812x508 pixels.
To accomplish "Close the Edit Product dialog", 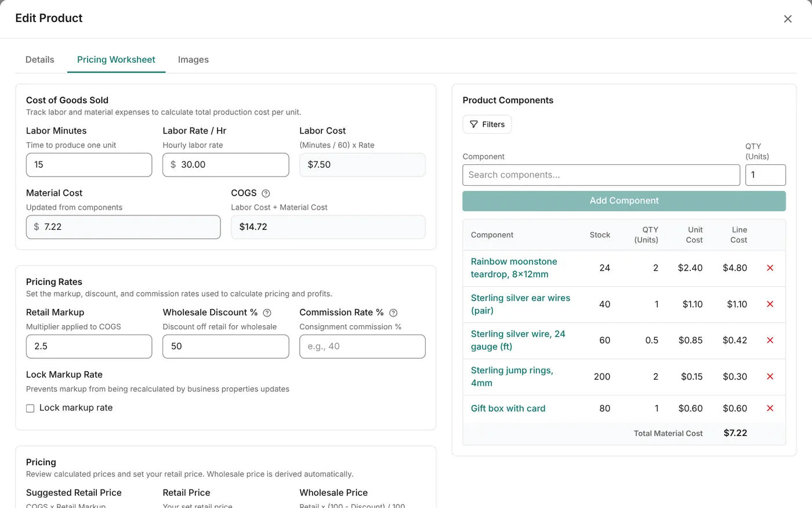I will click(788, 19).
